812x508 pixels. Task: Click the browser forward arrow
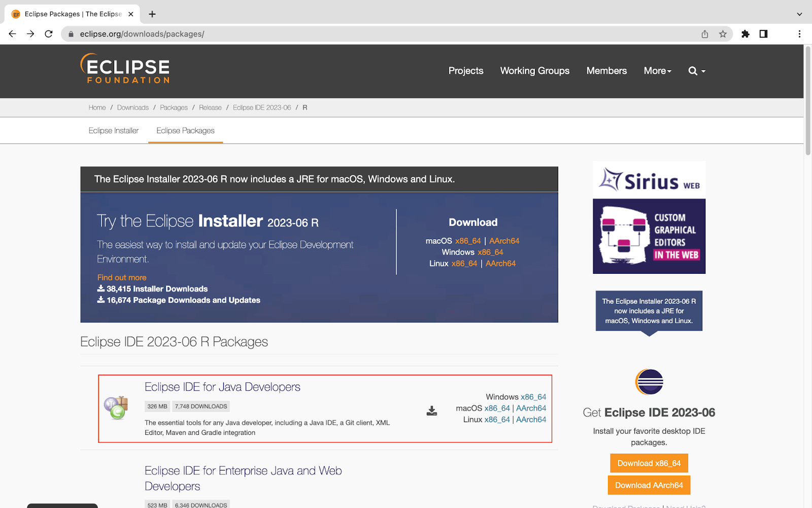click(30, 34)
